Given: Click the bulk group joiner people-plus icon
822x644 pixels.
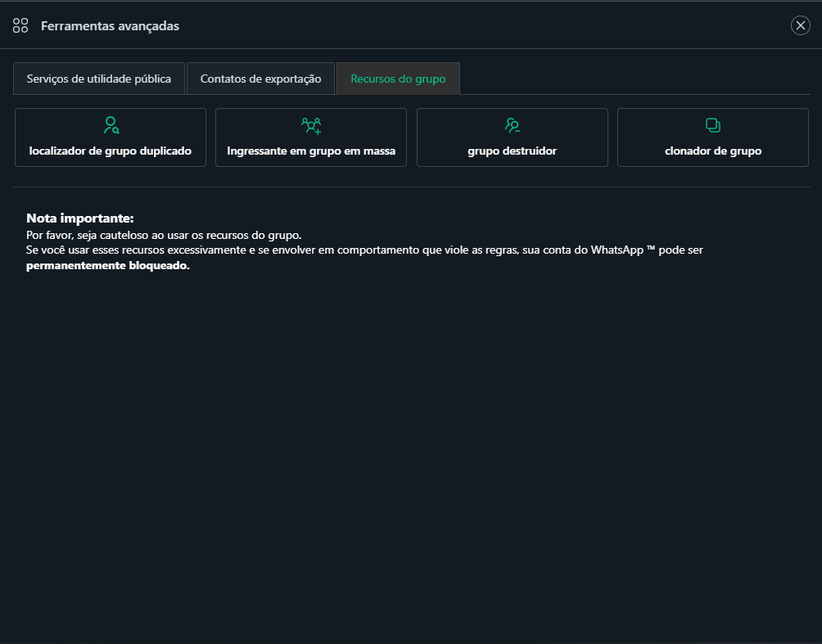Looking at the screenshot, I should click(x=311, y=126).
